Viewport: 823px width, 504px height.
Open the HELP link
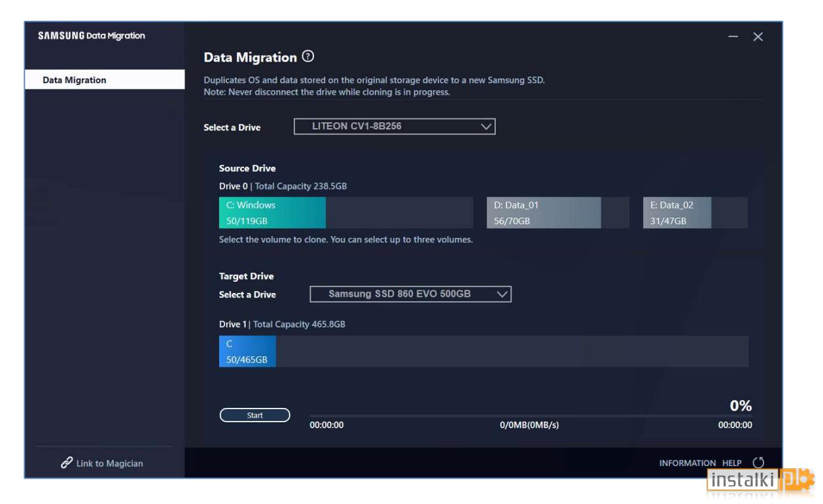(x=732, y=463)
